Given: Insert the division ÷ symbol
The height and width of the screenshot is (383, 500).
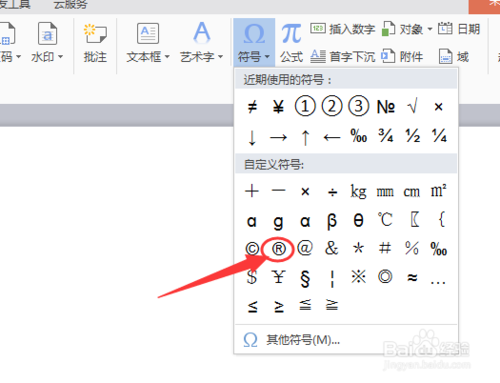Looking at the screenshot, I should tap(332, 192).
